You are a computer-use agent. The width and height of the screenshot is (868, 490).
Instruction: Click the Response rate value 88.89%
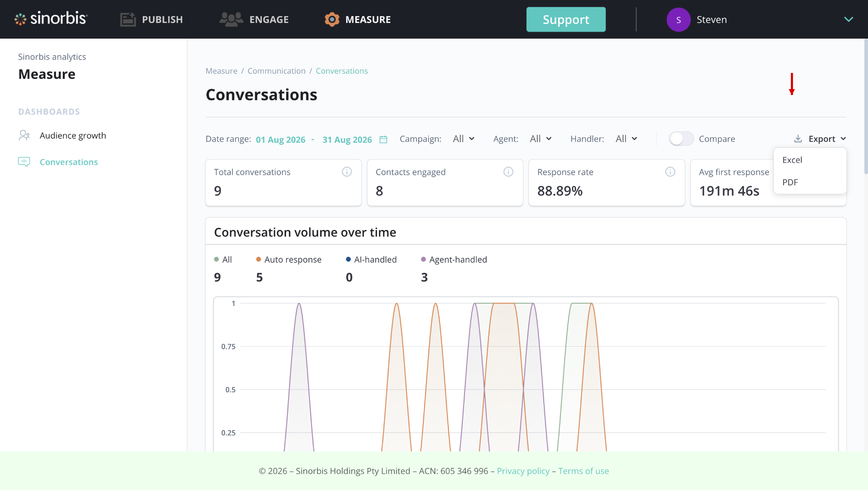pos(560,191)
